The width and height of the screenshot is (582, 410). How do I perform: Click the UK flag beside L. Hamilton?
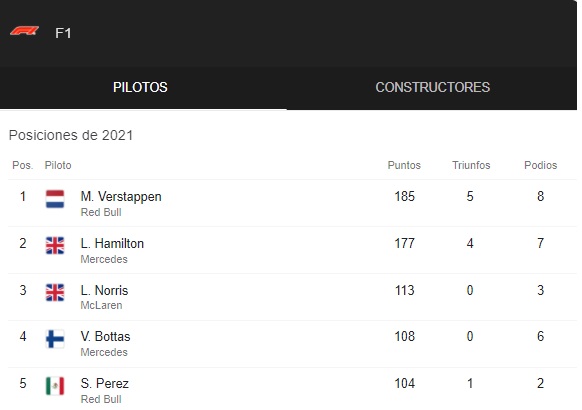click(55, 246)
